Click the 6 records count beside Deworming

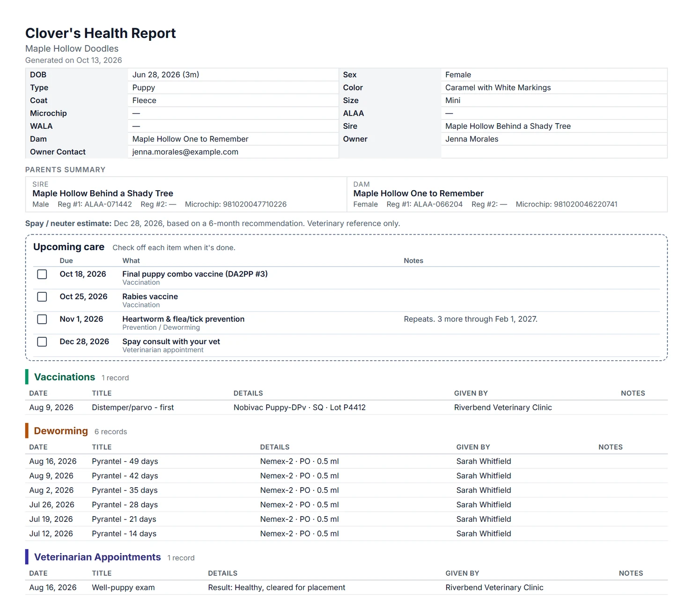[x=111, y=432]
